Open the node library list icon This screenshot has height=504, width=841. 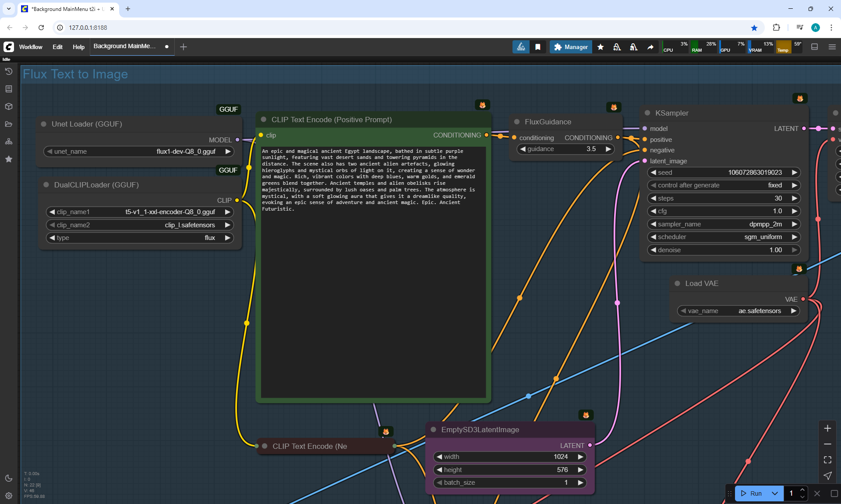coord(8,89)
